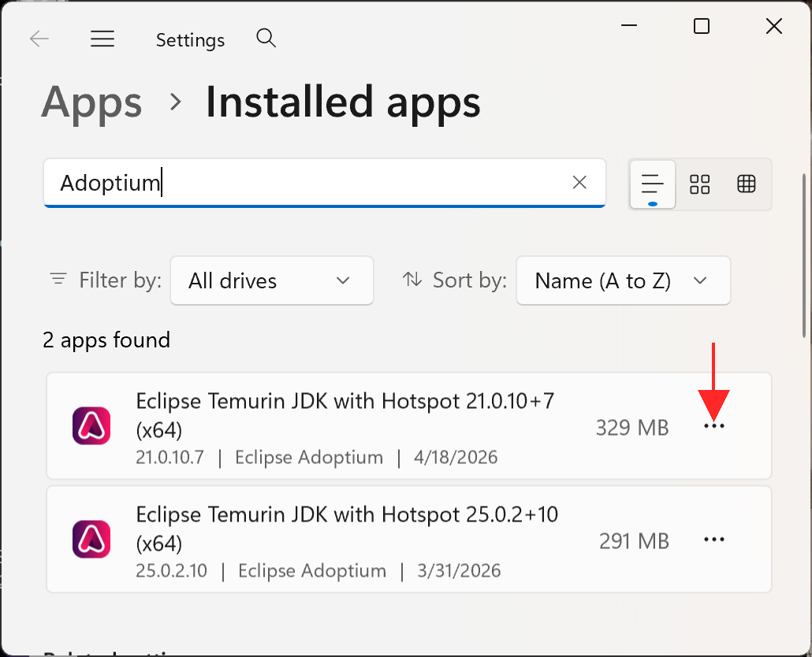The width and height of the screenshot is (812, 657).
Task: Click the Temurin JDK 25.0.2+10 app icon
Action: (91, 539)
